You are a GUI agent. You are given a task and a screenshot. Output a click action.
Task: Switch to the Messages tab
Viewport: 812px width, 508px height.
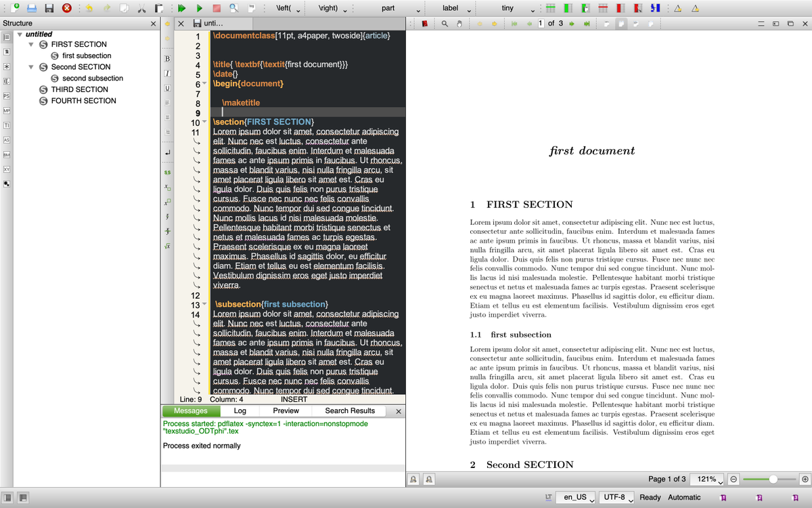(190, 410)
